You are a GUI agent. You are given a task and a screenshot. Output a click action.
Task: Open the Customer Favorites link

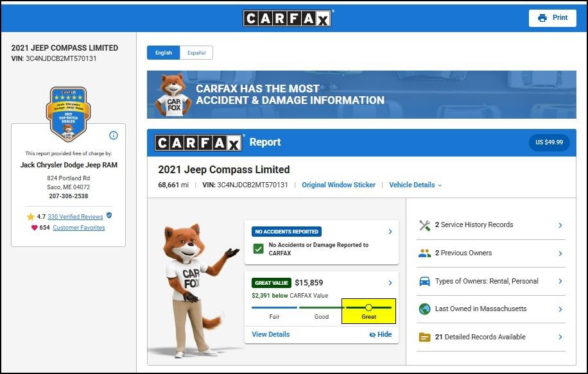tap(79, 228)
